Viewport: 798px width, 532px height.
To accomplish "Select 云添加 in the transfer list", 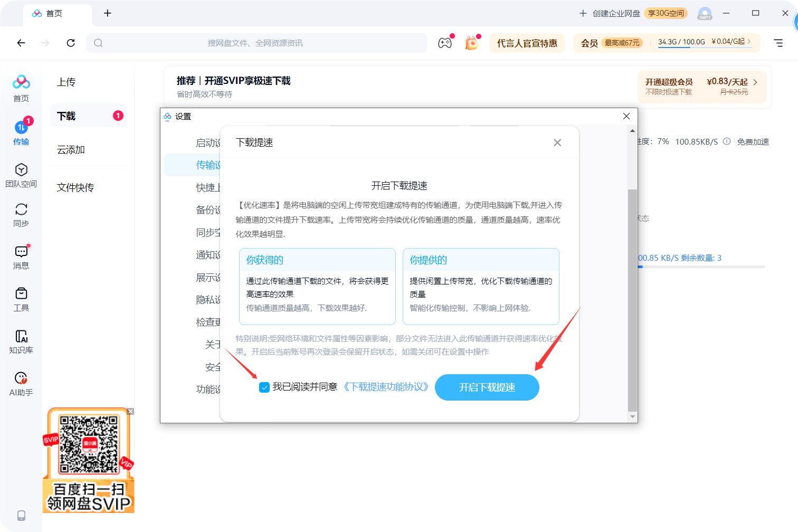I will click(x=71, y=150).
